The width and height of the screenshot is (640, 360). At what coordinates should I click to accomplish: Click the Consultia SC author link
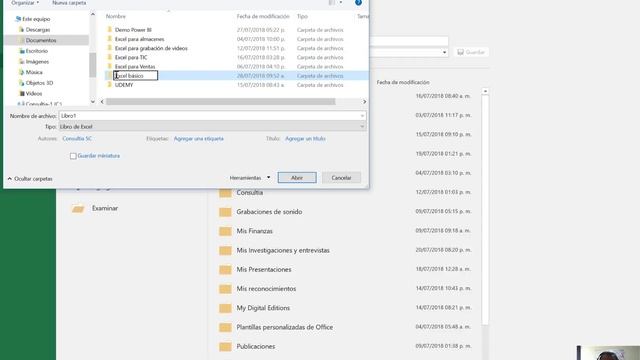click(x=77, y=139)
